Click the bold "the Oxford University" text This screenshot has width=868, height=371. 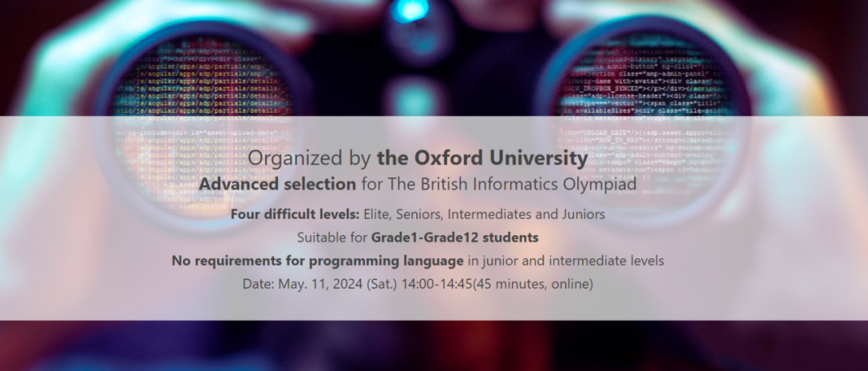coord(482,159)
